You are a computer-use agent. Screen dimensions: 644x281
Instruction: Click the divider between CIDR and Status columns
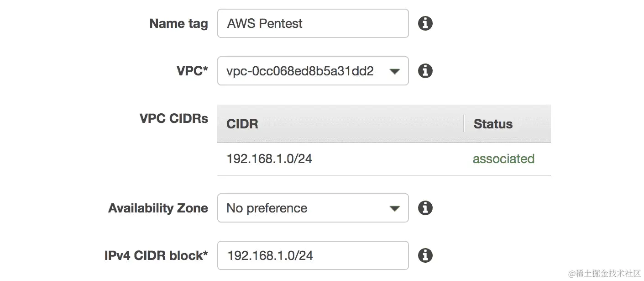coord(464,124)
